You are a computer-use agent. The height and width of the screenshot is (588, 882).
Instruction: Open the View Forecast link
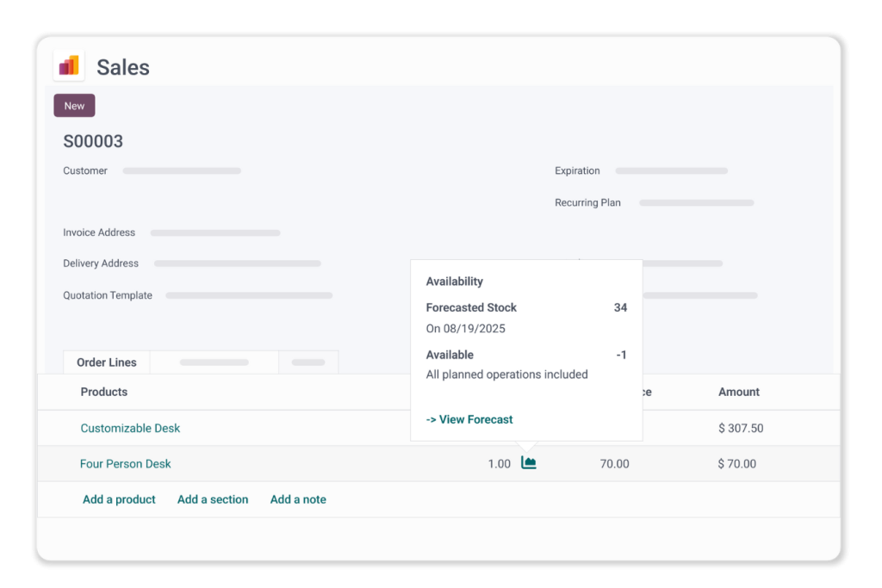click(x=469, y=419)
